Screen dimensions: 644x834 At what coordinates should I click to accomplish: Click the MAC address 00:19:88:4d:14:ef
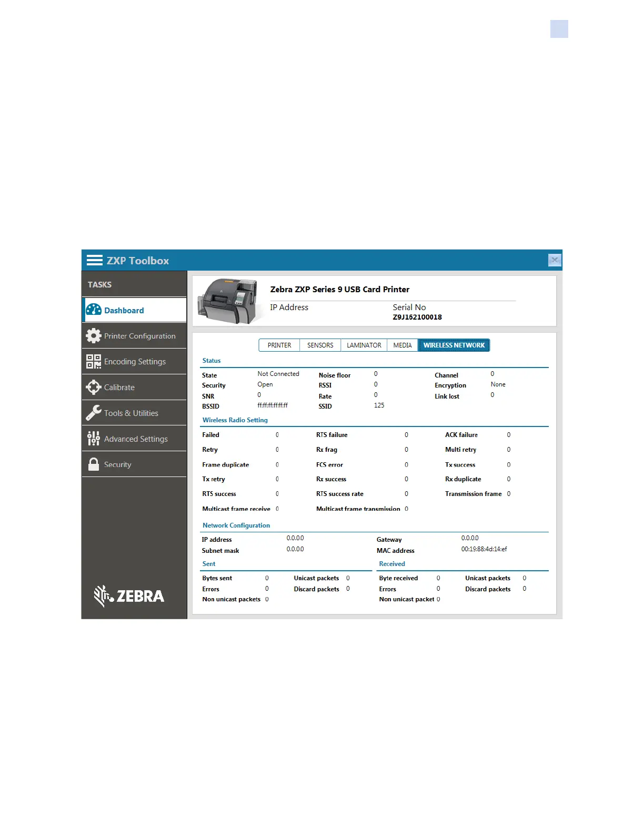pyautogui.click(x=484, y=549)
